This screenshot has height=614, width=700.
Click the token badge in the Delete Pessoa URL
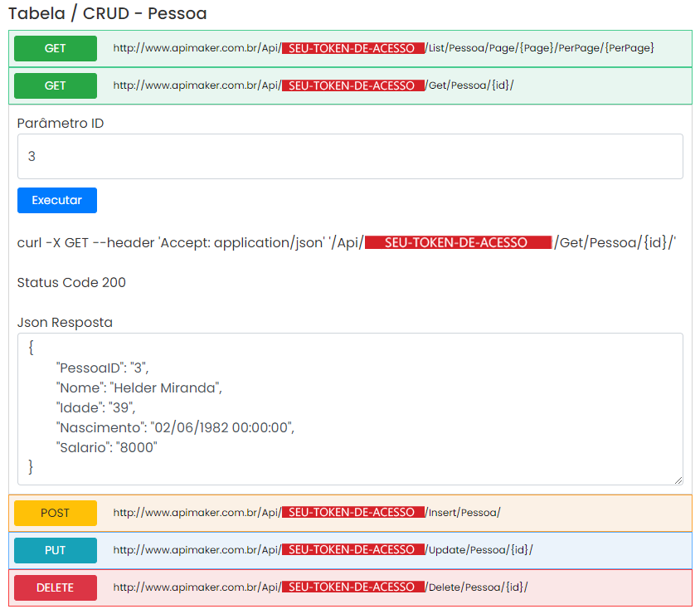click(352, 587)
